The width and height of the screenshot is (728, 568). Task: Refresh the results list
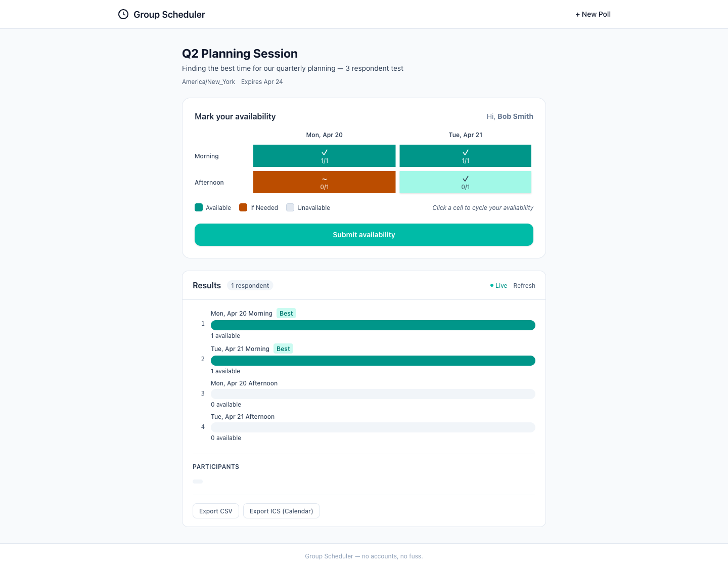[x=524, y=286]
